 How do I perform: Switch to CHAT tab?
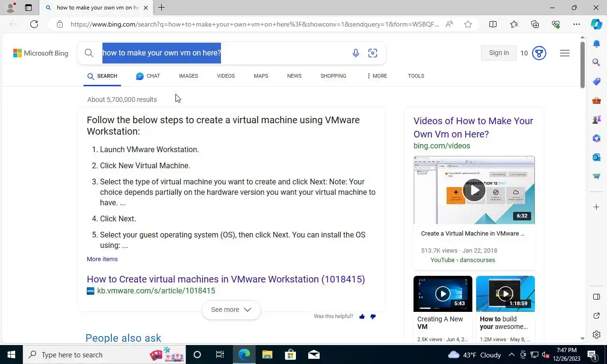148,76
